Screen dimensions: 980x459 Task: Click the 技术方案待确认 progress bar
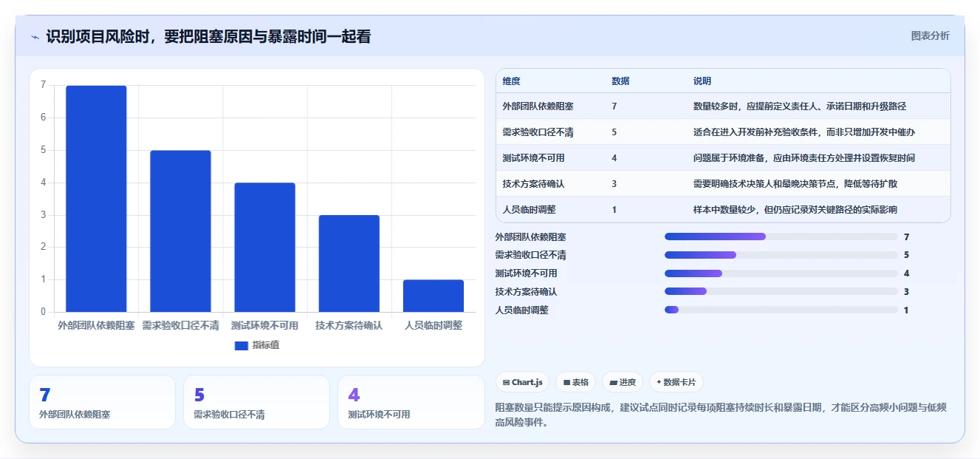(x=781, y=292)
